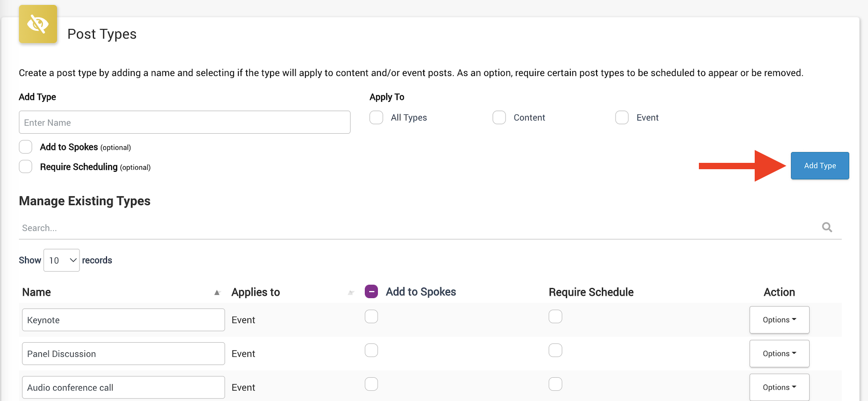868x401 pixels.
Task: Check Add to Spokes for Keynote
Action: click(371, 316)
